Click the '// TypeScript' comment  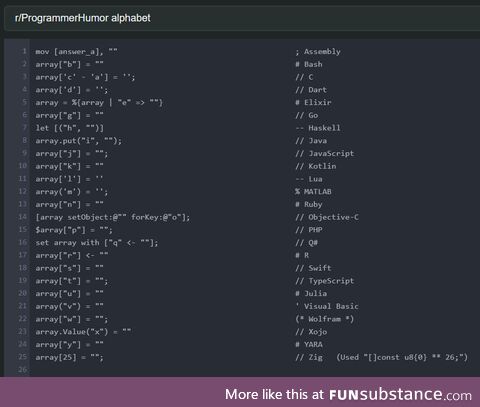325,281
